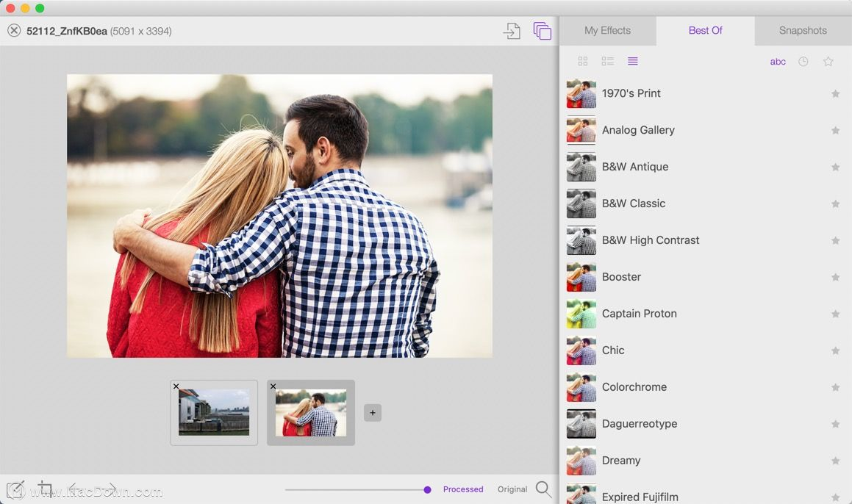Select the crop tool
852x504 pixels.
(x=45, y=489)
